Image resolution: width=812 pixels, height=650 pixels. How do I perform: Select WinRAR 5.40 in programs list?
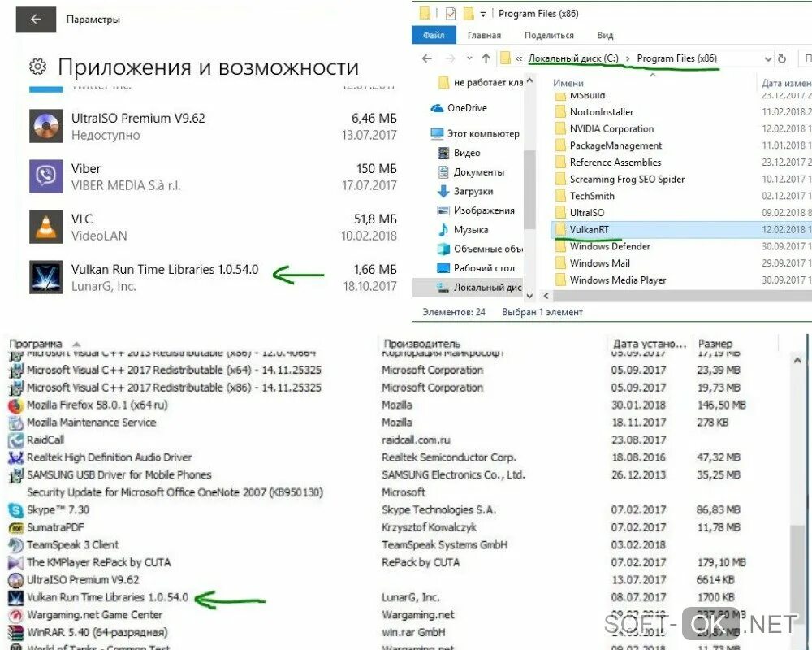tap(88, 632)
